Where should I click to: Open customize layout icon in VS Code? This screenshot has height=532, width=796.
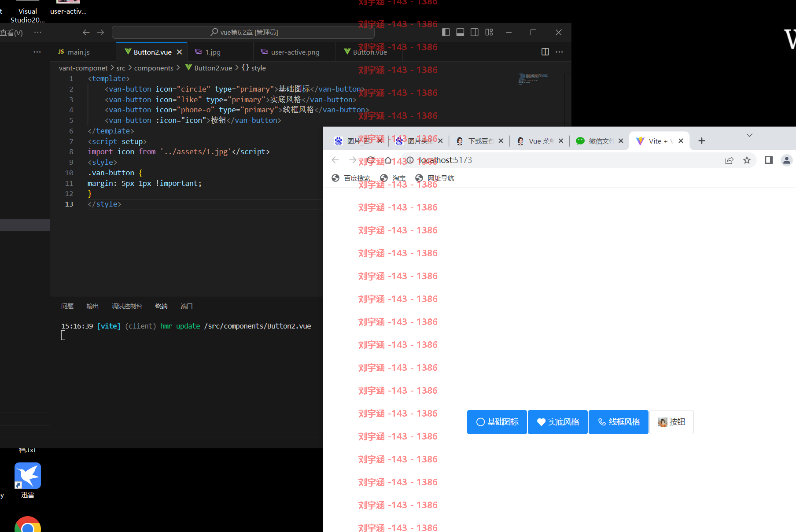click(489, 32)
